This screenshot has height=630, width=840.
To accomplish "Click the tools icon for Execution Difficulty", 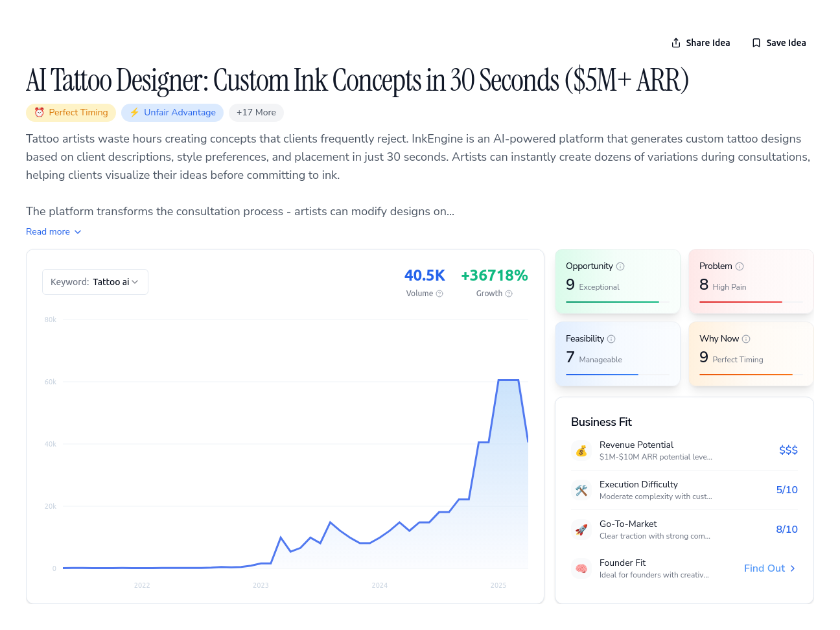I will 581,490.
